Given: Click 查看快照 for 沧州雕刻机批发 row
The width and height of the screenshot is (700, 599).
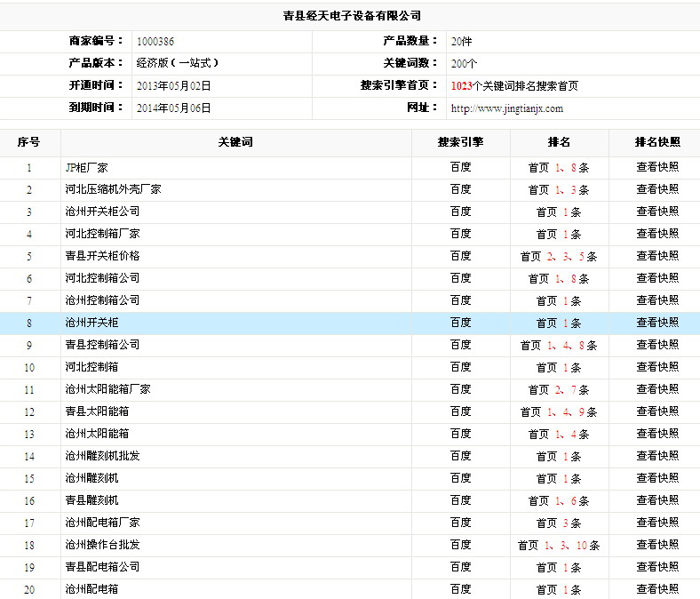Looking at the screenshot, I should [x=657, y=456].
